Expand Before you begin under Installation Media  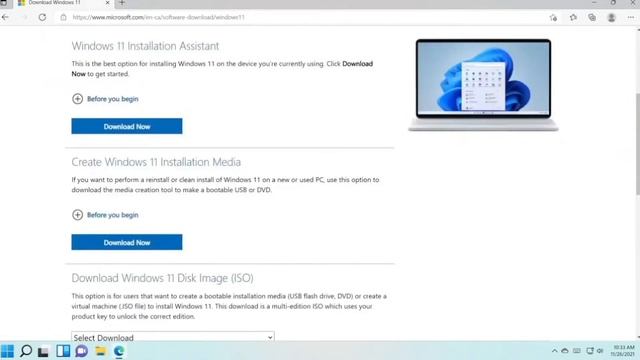105,215
